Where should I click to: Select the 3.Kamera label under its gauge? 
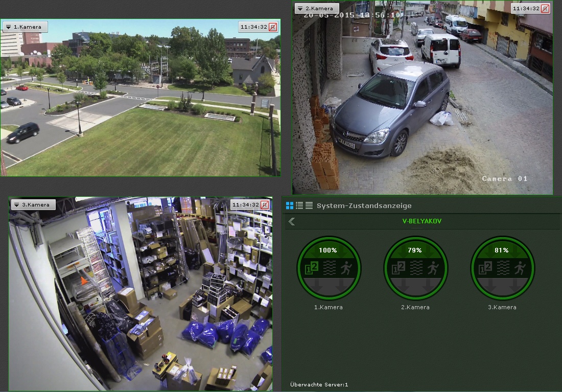coord(502,307)
